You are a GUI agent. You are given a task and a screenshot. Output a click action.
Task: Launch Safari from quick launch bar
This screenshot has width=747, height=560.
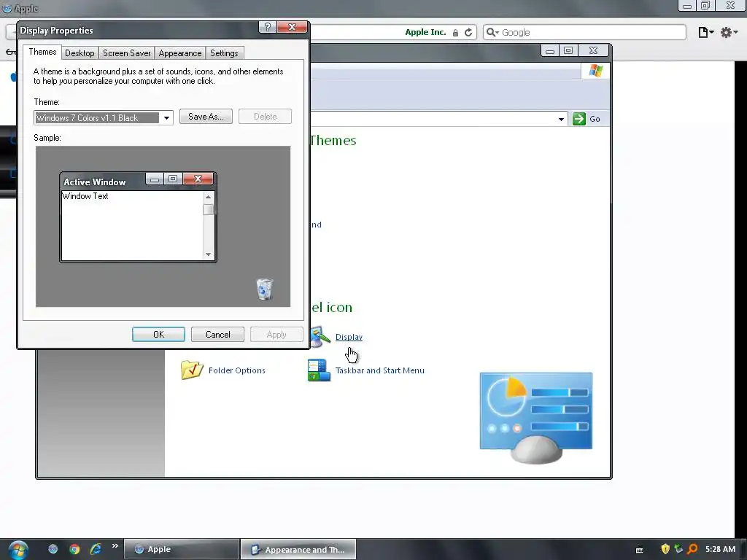click(53, 549)
